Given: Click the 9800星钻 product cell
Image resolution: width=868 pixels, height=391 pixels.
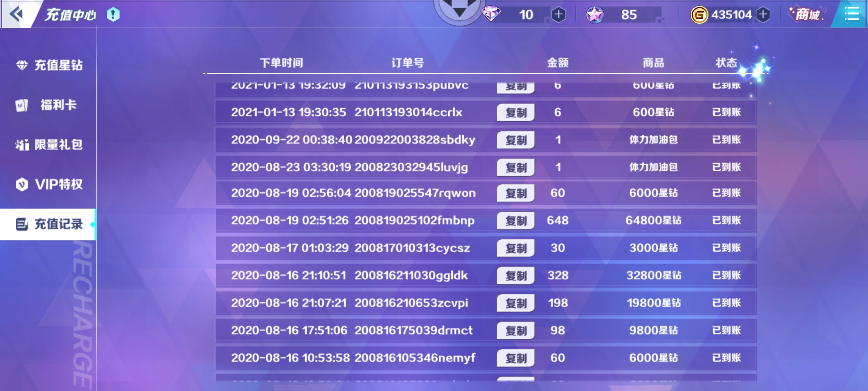Looking at the screenshot, I should [x=654, y=331].
